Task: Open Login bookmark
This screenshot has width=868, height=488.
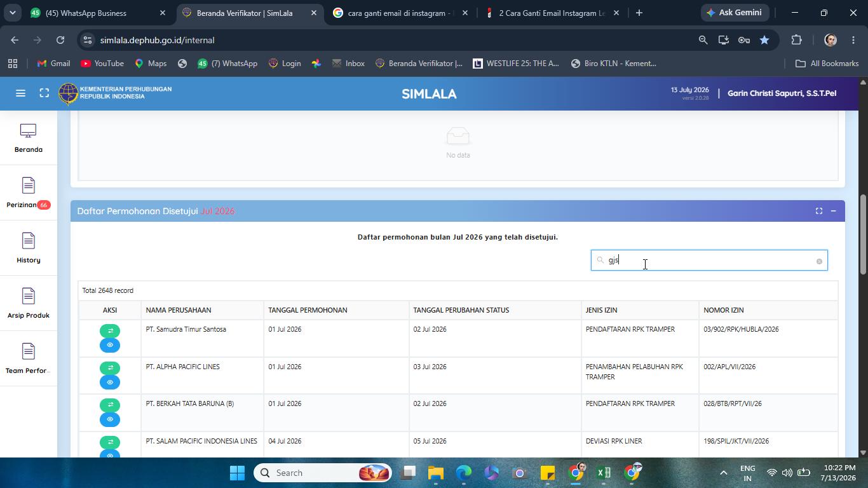Action: click(x=285, y=64)
